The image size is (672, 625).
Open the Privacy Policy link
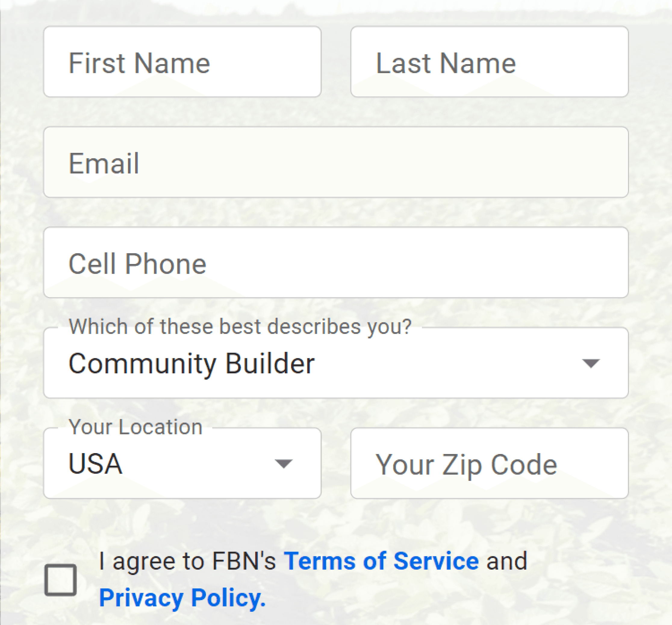(x=182, y=598)
